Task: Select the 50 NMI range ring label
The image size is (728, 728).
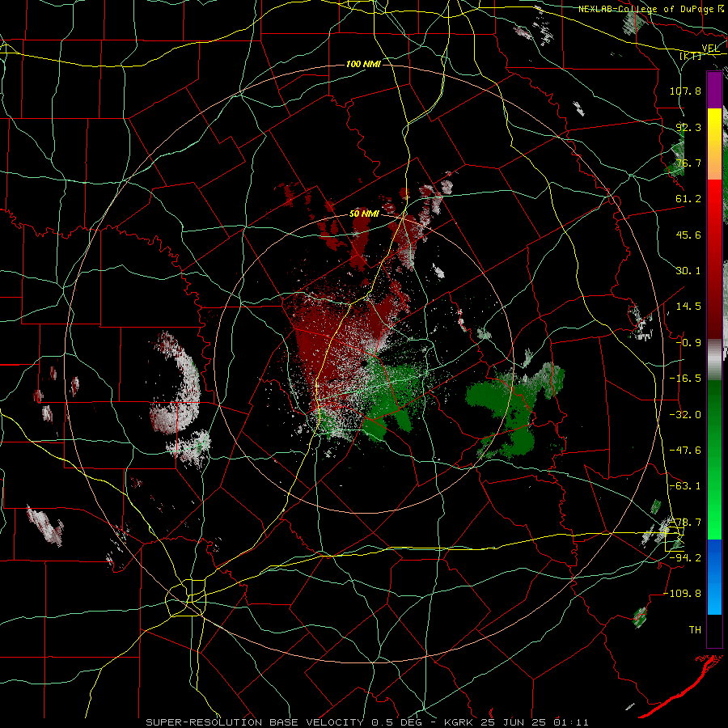Action: [x=364, y=214]
